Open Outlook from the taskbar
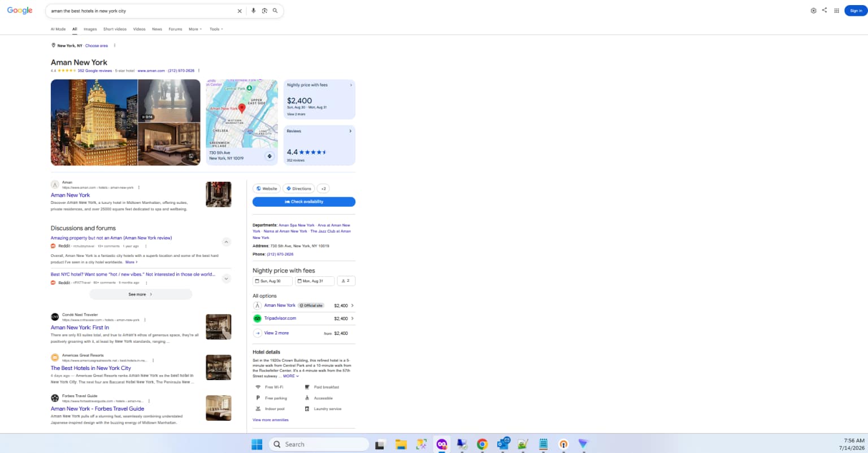The height and width of the screenshot is (453, 868). pos(503,445)
